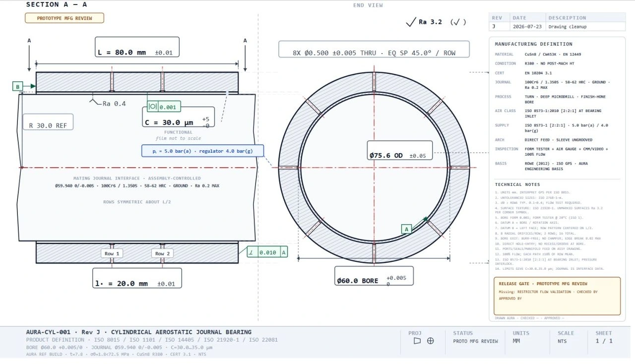Click the circled-cross projection symbol under PROJ
635x364 pixels.
click(431, 341)
